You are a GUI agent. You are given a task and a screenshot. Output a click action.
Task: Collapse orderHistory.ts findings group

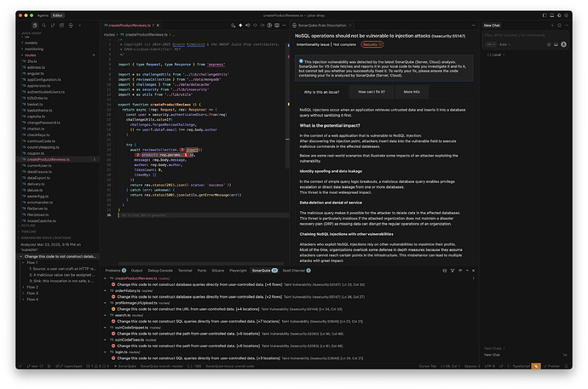click(x=106, y=290)
